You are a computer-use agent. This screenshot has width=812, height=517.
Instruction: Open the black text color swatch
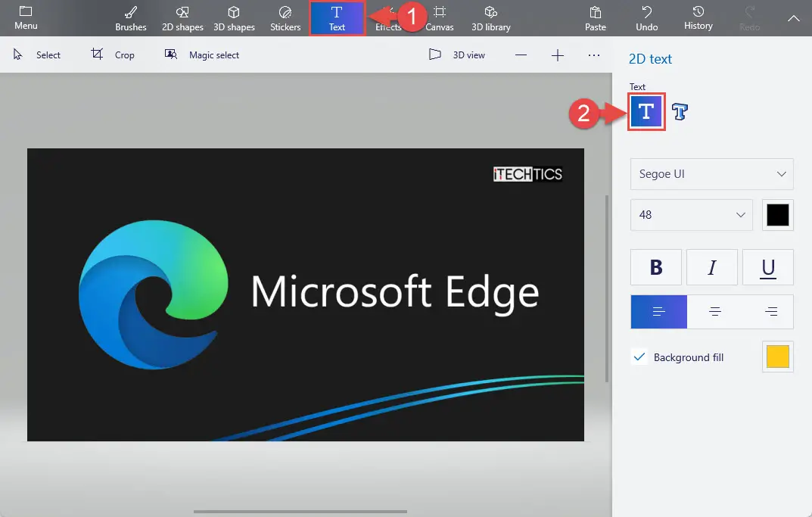[777, 215]
